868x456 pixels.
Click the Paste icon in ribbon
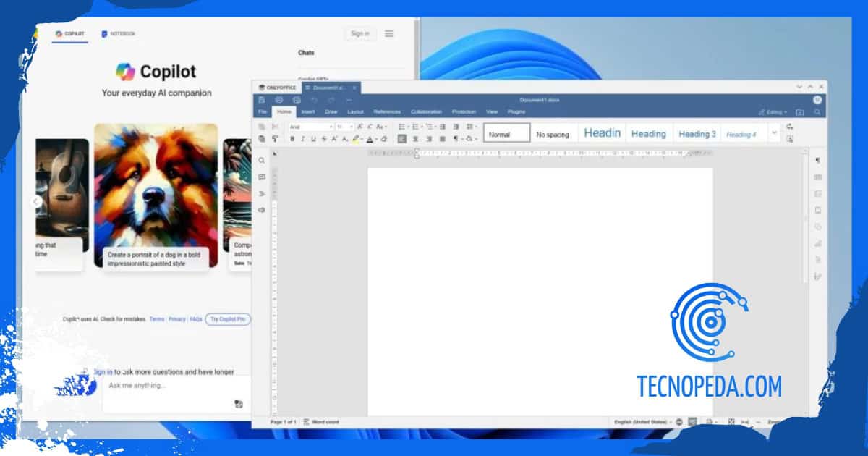click(x=262, y=138)
